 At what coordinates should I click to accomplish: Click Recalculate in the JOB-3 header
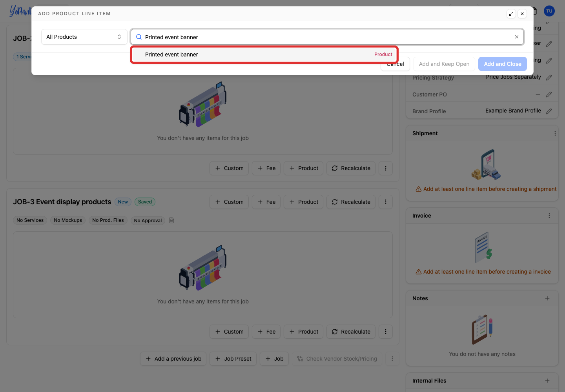351,202
